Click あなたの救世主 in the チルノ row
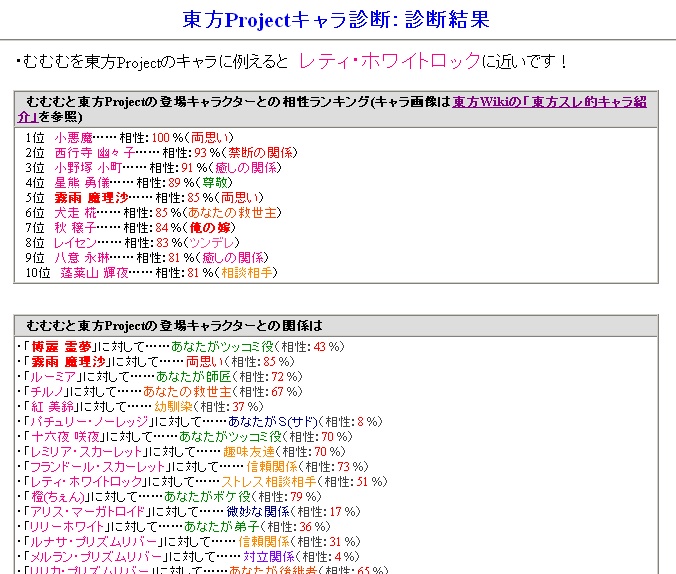Screen dimensions: 676x574 (x=187, y=392)
